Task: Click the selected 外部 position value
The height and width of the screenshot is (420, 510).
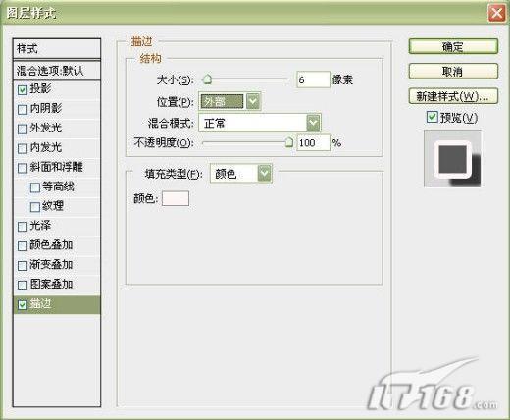Action: pyautogui.click(x=222, y=101)
